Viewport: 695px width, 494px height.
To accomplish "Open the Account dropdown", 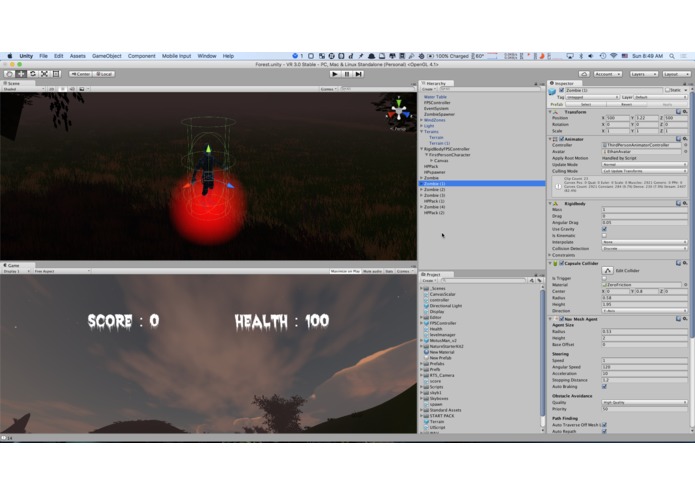I will coord(608,74).
